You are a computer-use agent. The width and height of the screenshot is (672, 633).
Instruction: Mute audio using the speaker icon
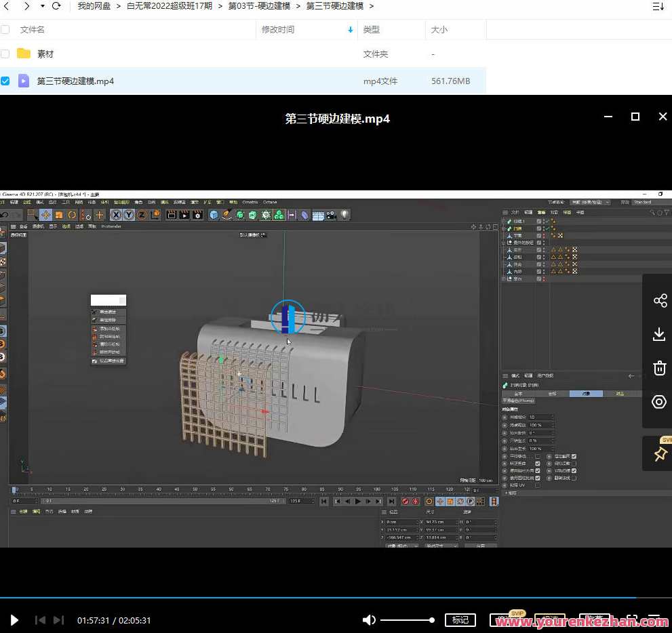pyautogui.click(x=369, y=620)
